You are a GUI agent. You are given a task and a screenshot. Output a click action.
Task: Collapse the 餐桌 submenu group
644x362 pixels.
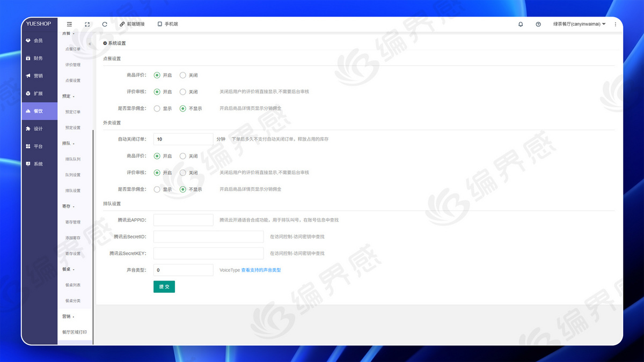click(69, 269)
